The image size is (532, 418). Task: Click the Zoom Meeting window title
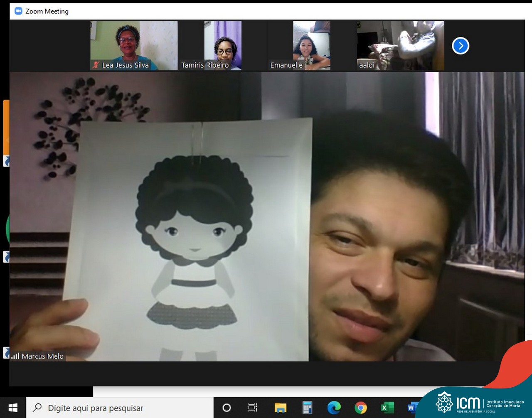[x=47, y=11]
